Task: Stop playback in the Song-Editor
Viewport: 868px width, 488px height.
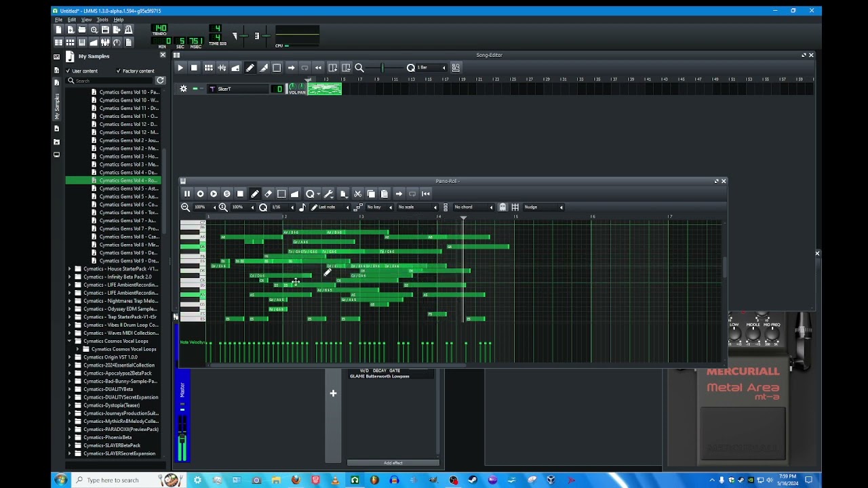Action: pyautogui.click(x=194, y=68)
